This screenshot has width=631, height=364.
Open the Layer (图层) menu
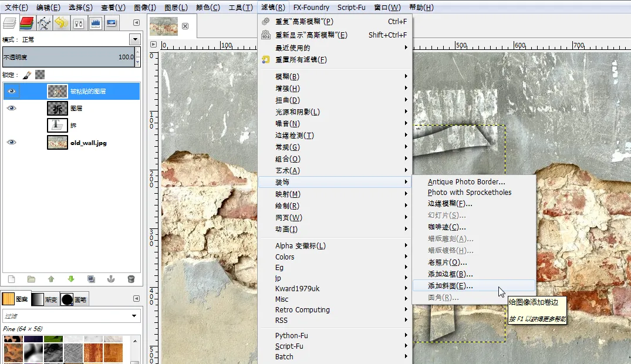tap(176, 7)
